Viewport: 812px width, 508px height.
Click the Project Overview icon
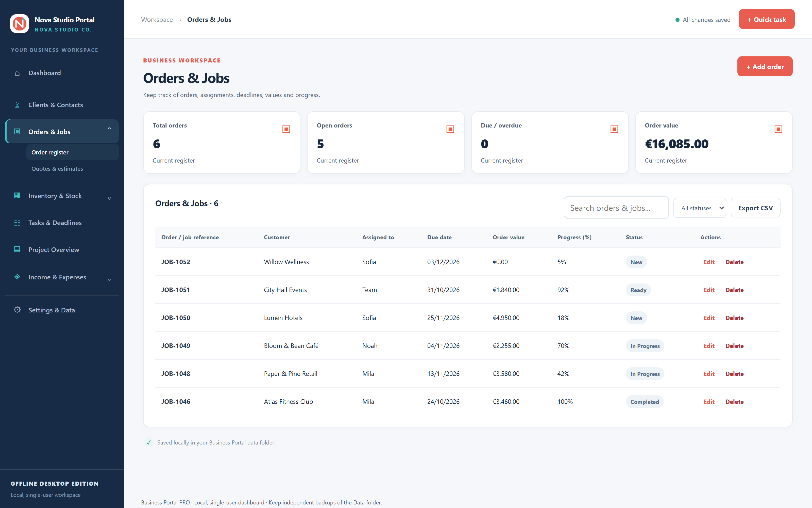point(17,249)
